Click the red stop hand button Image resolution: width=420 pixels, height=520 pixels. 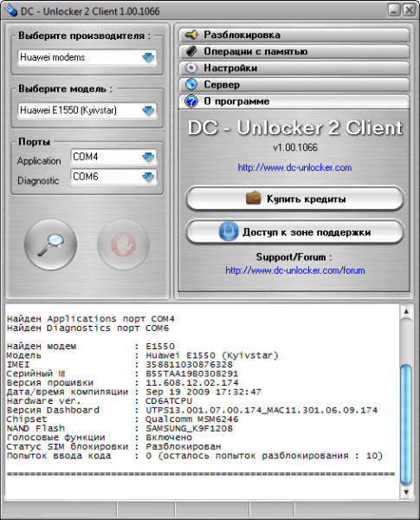click(x=123, y=244)
